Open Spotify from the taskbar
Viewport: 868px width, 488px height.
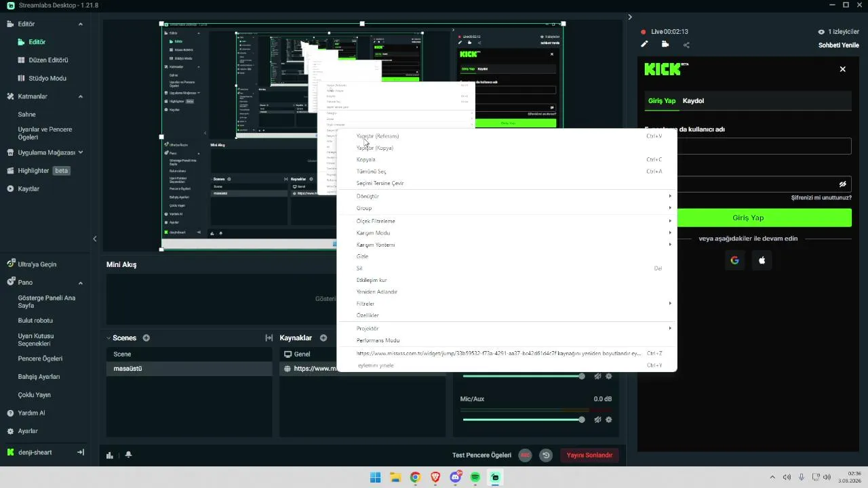click(x=475, y=477)
